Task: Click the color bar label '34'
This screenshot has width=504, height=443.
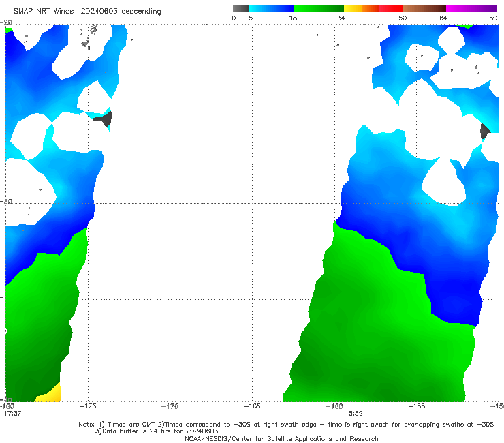Action: 341,18
